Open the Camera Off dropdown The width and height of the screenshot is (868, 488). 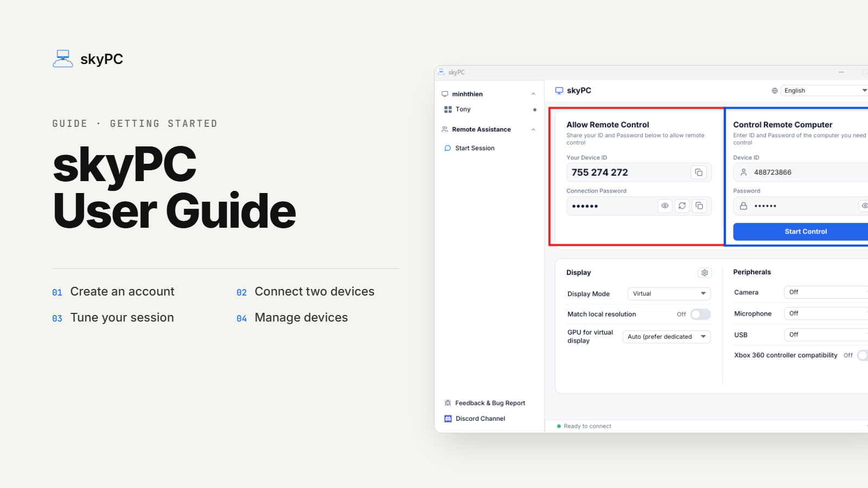click(826, 292)
